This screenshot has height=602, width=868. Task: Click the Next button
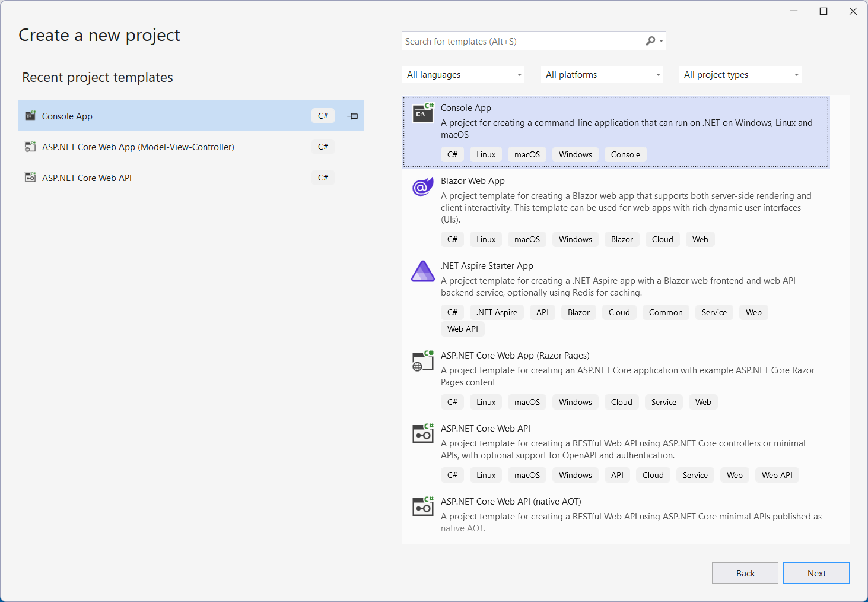click(816, 573)
